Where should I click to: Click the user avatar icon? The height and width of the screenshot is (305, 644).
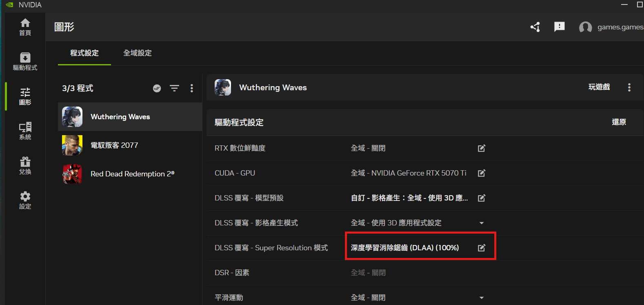pyautogui.click(x=585, y=27)
